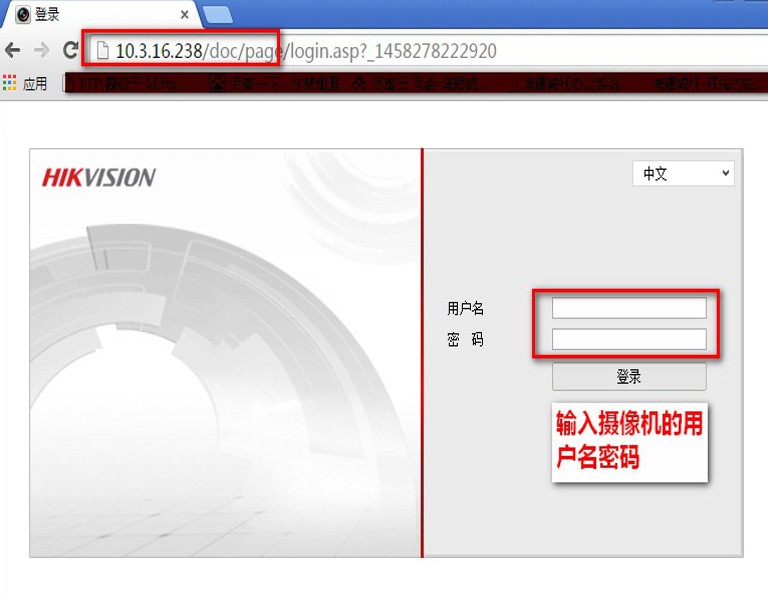Select the 登录 browser tab
The height and width of the screenshot is (595, 768).
[x=100, y=15]
